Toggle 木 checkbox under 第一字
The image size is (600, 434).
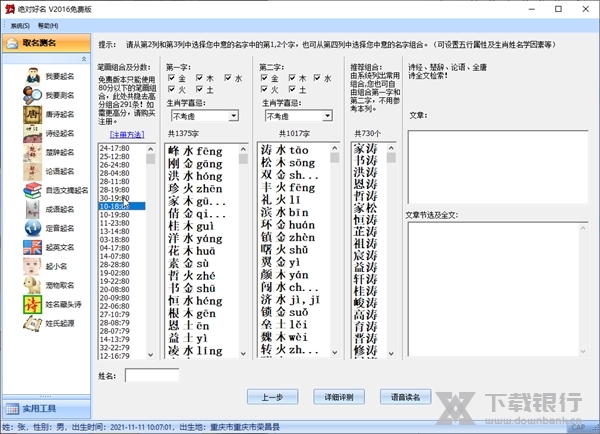[x=199, y=78]
